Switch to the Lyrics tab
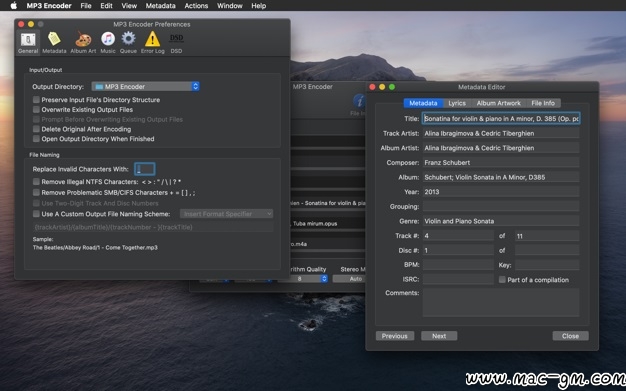The image size is (626, 391). (457, 103)
